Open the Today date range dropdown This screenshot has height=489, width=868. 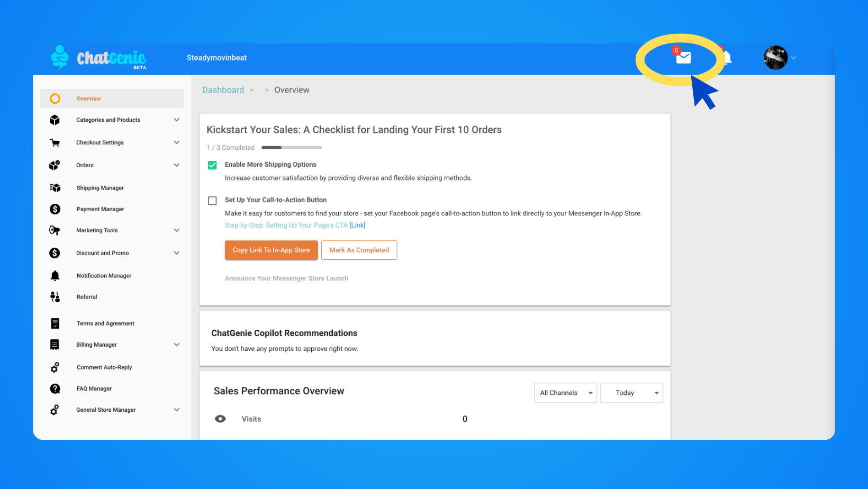632,393
